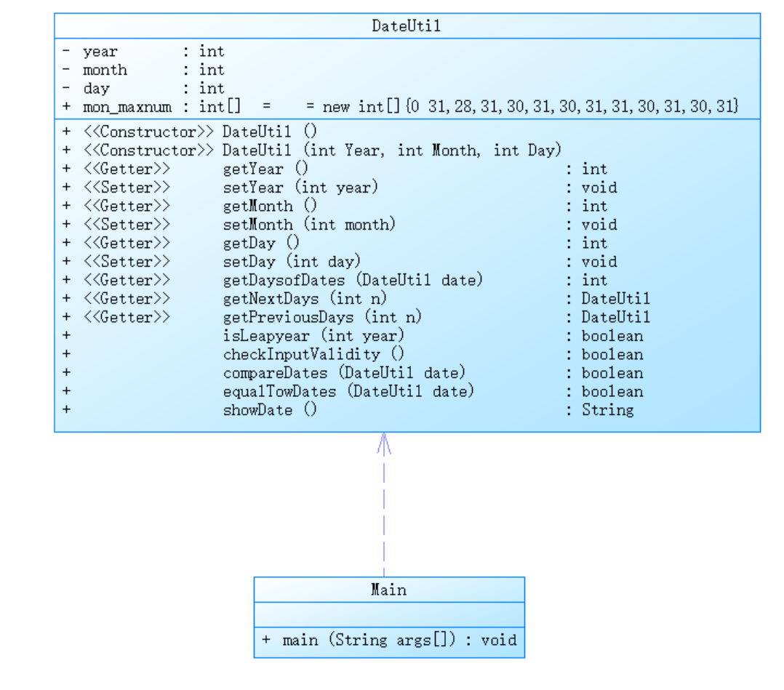Select the DateUtil class title

407,26
